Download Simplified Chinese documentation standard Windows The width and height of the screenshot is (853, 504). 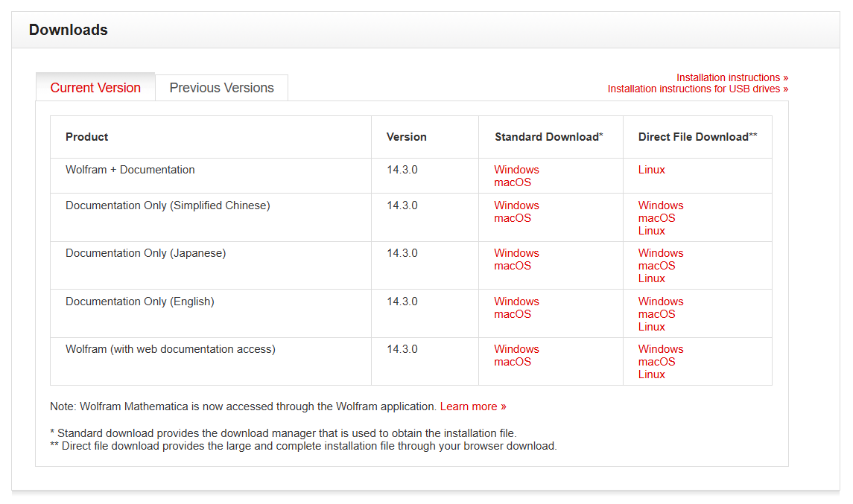pos(516,205)
